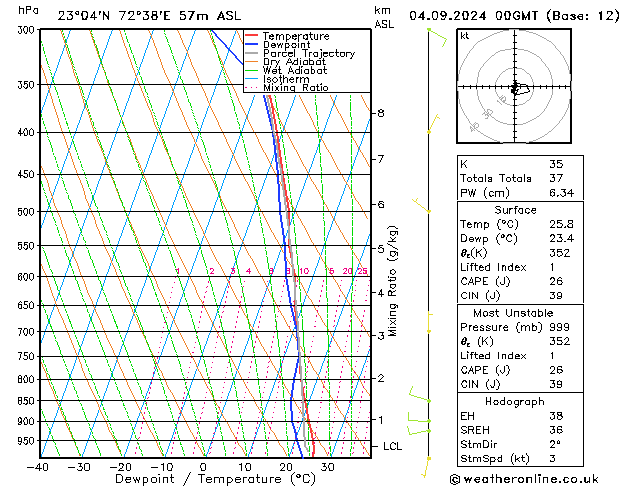Click the "StmSpd (kt)" row label

tap(495, 459)
